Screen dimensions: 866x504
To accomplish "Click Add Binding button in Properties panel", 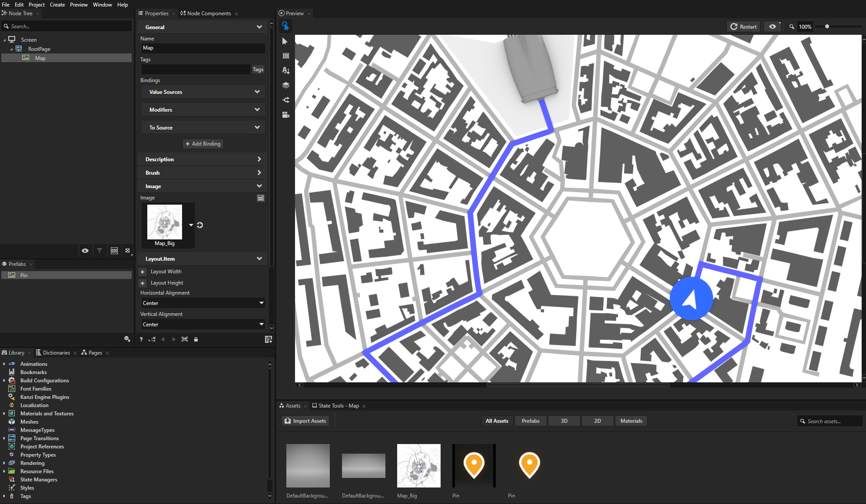I will 203,143.
